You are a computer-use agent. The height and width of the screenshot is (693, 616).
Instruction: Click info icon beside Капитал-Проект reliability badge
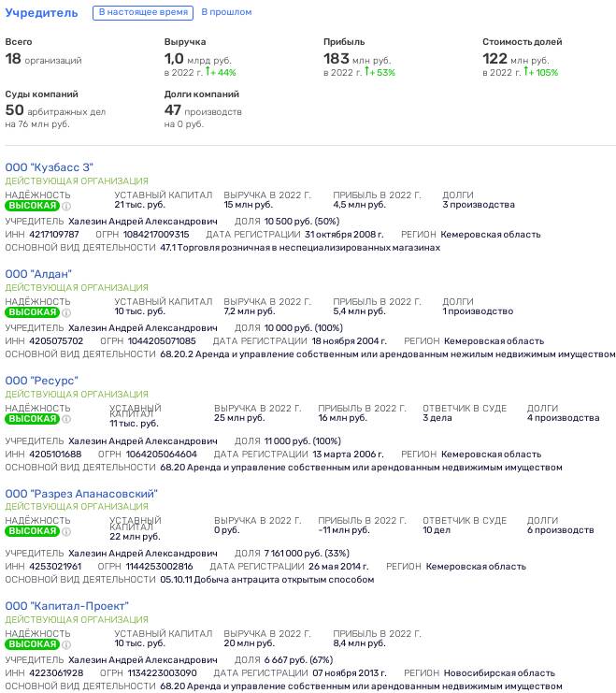[66, 644]
